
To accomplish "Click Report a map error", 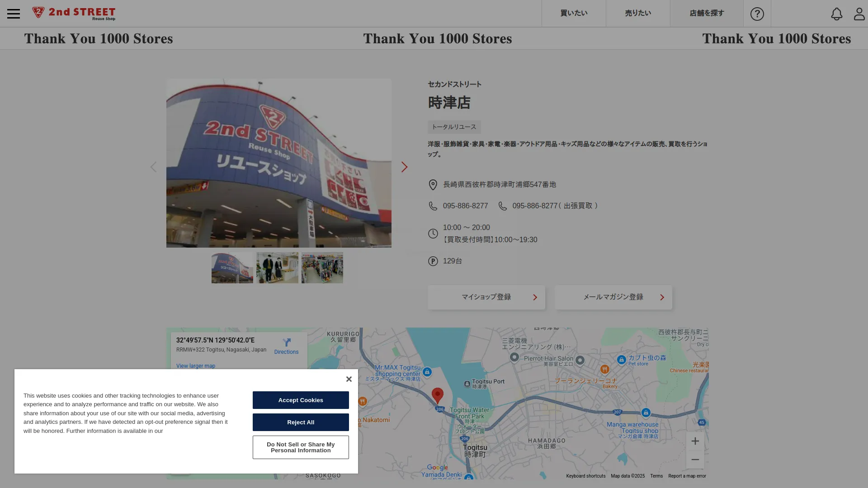I will click(687, 476).
